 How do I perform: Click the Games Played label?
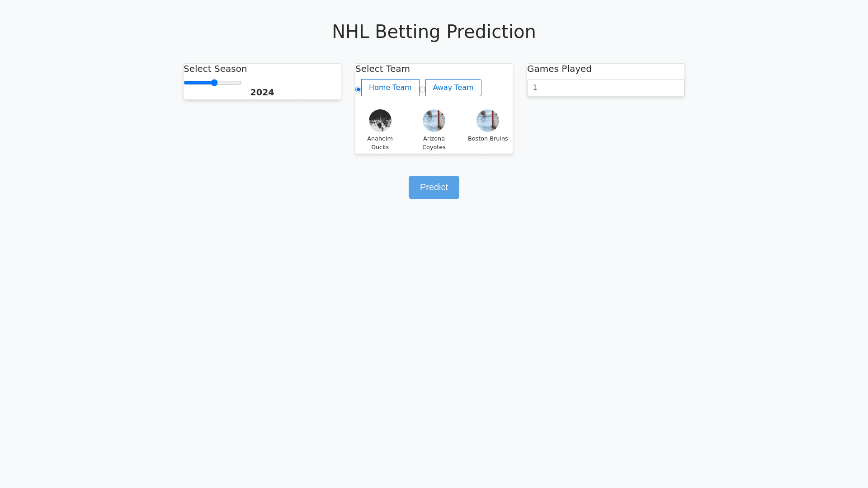[x=559, y=69]
